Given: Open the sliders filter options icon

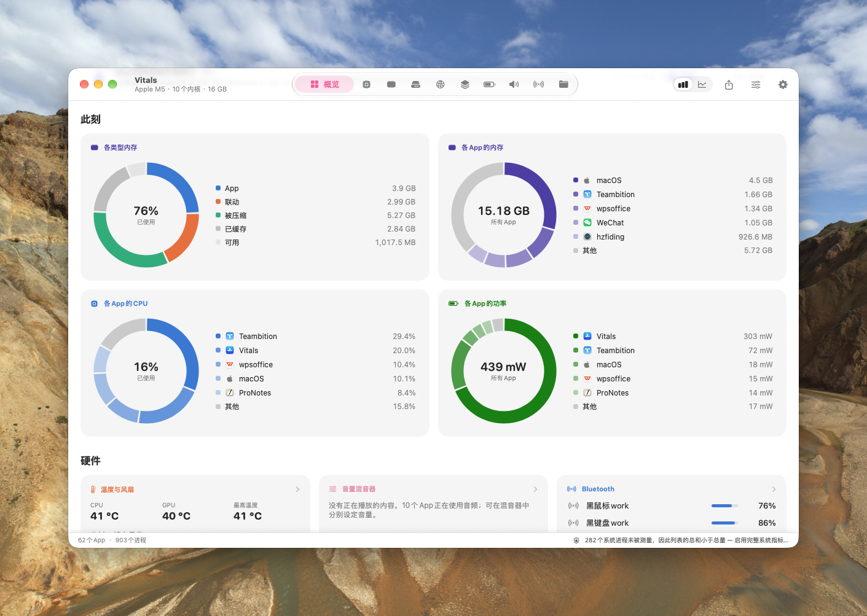Looking at the screenshot, I should tap(756, 85).
